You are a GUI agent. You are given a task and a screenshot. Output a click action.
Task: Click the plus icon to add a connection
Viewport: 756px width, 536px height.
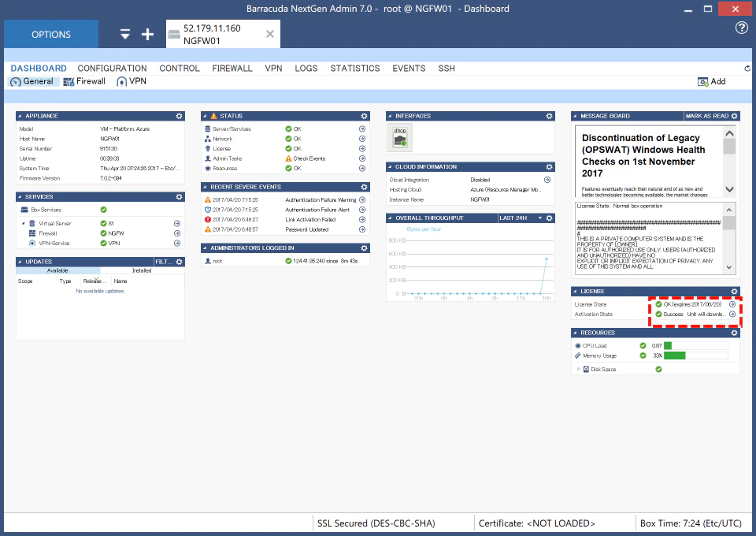click(x=147, y=34)
